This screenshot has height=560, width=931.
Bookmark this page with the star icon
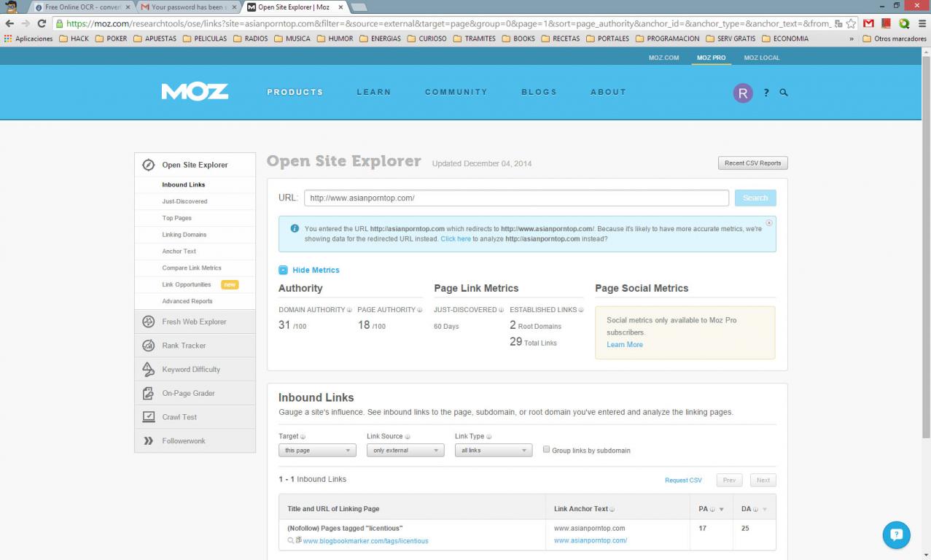(851, 23)
